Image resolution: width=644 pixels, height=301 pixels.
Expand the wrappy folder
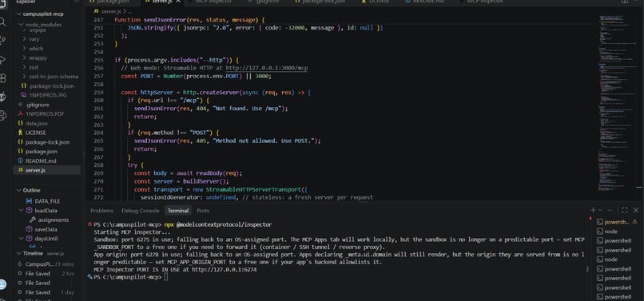coord(25,58)
